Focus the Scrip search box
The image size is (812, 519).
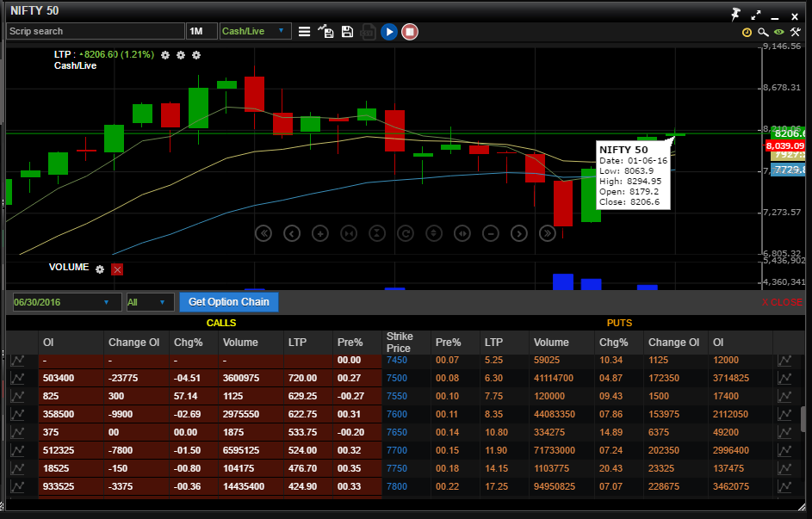point(96,31)
